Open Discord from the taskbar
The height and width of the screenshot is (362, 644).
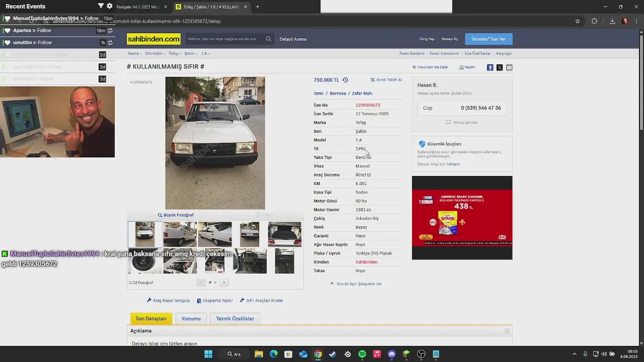click(392, 354)
